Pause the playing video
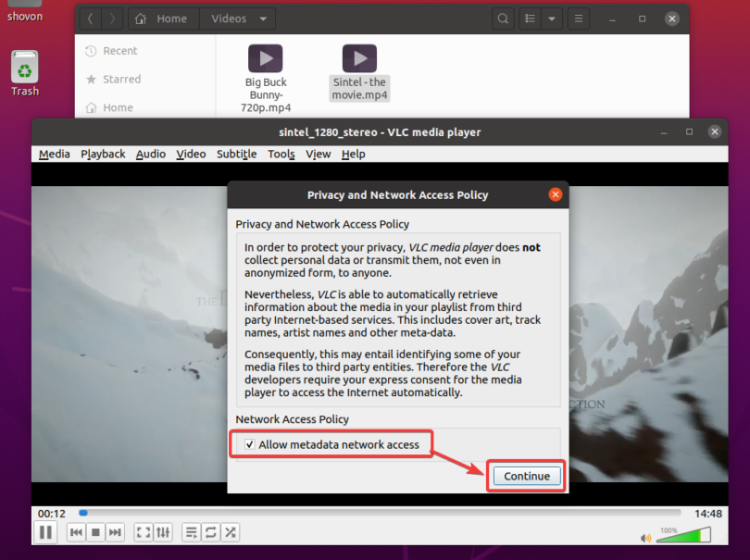 click(44, 532)
